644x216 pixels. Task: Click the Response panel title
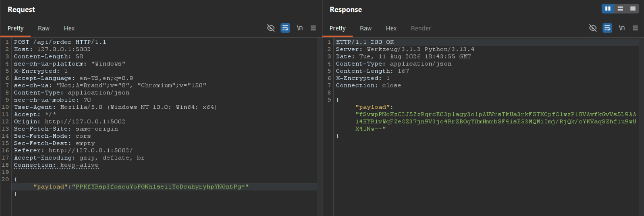(345, 10)
